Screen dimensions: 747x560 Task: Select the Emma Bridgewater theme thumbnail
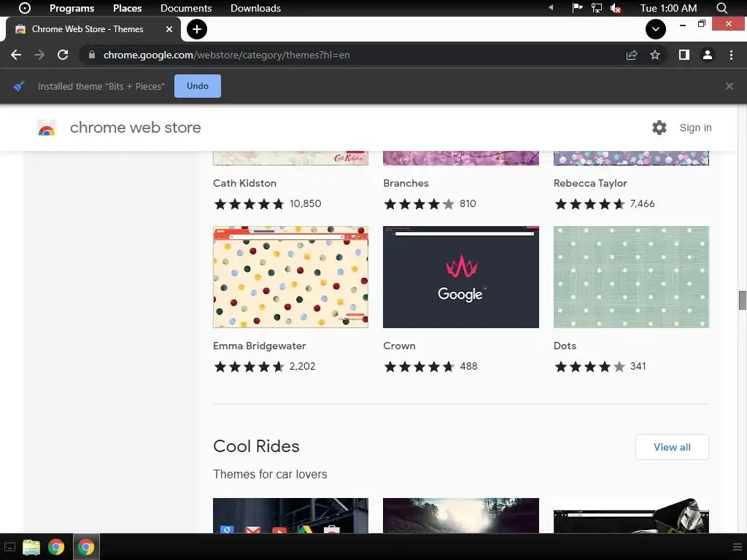(x=290, y=276)
